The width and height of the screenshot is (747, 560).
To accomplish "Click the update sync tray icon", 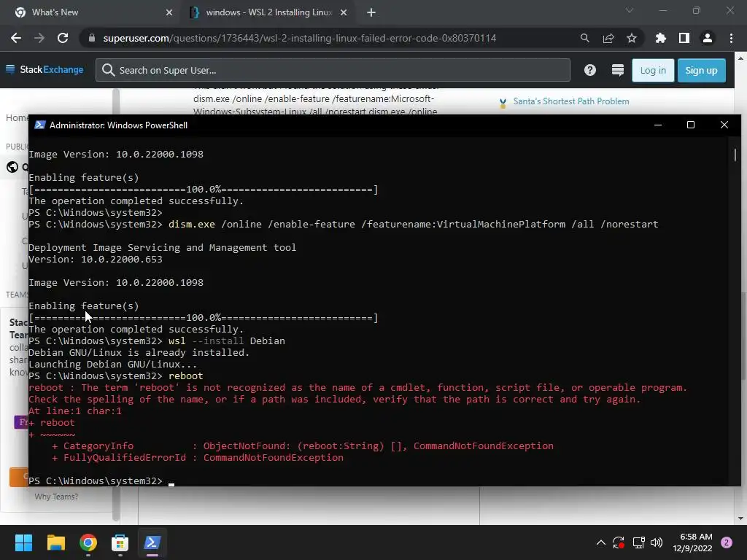I will point(619,542).
